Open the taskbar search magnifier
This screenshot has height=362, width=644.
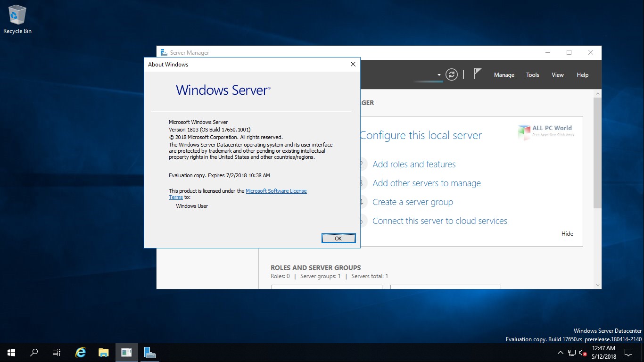[34, 353]
